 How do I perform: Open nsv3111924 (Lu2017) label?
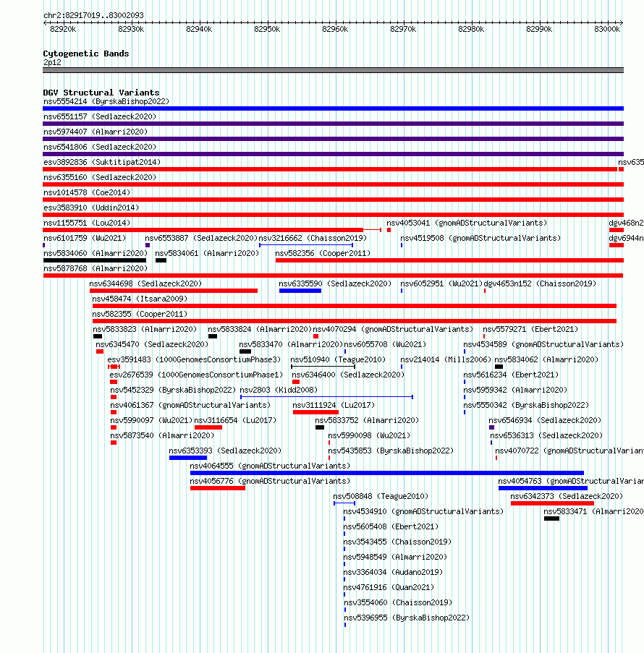334,406
